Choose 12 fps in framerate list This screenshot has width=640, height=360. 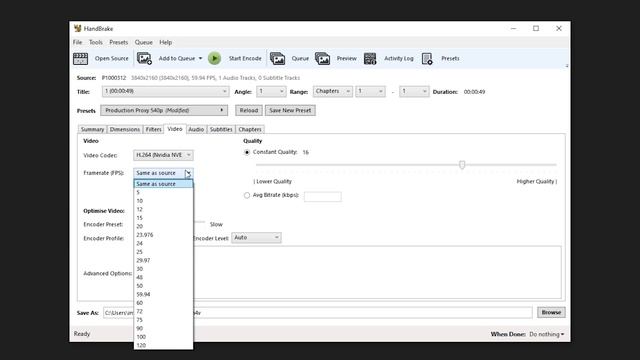tap(163, 209)
